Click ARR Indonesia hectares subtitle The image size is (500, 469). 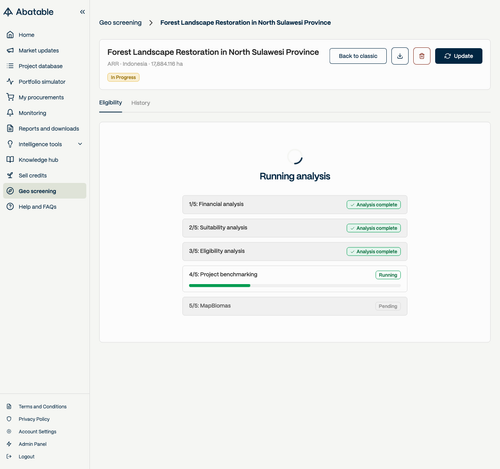coord(145,64)
